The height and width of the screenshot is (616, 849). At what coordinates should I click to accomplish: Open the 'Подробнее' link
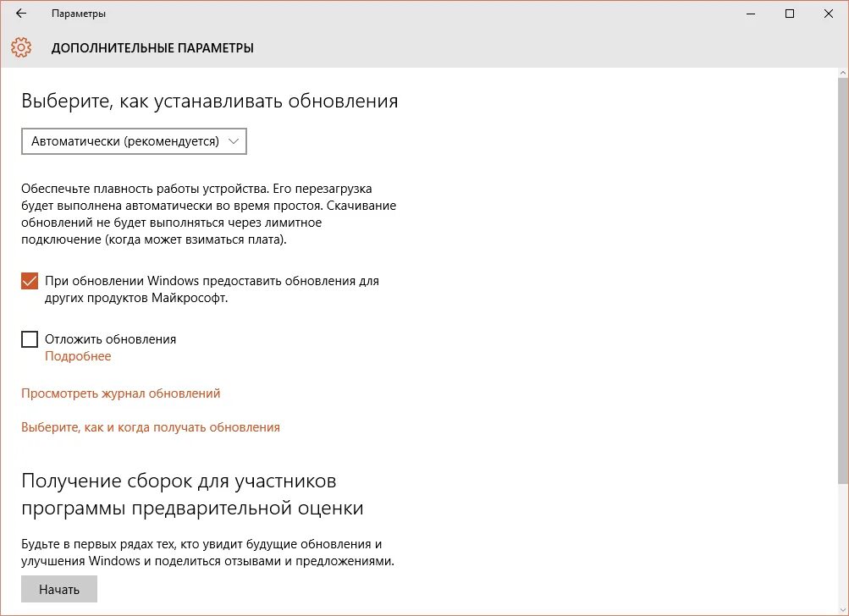[x=78, y=356]
